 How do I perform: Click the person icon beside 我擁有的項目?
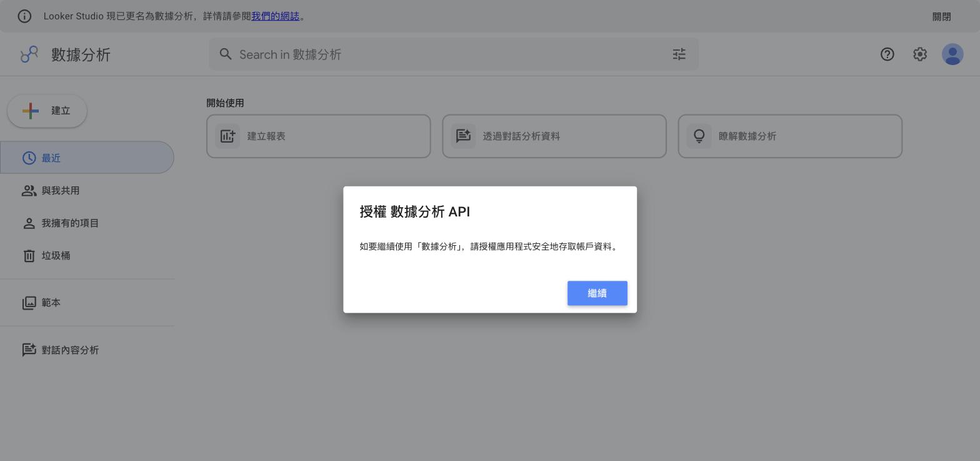[x=29, y=223]
